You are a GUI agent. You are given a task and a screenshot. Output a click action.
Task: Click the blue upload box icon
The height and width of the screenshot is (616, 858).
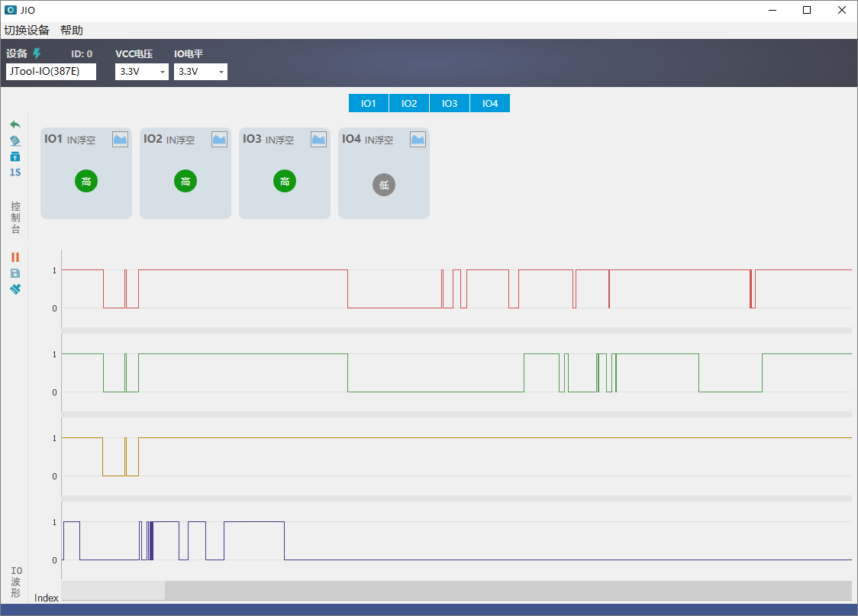[15, 157]
